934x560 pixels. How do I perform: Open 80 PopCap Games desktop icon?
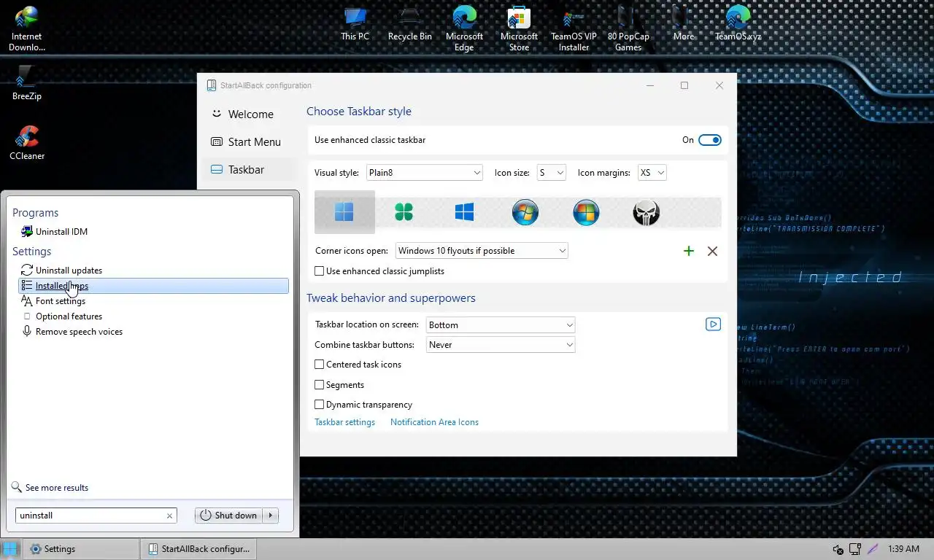tap(628, 29)
